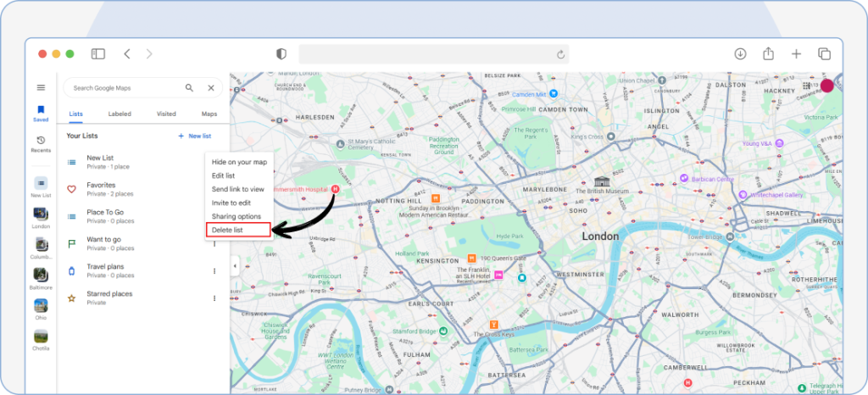Open Google apps grid icon
The width and height of the screenshot is (868, 395).
coord(807,86)
